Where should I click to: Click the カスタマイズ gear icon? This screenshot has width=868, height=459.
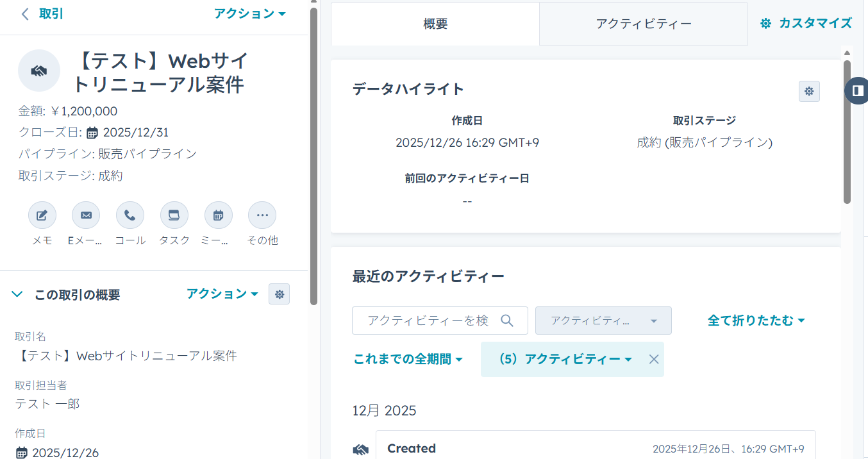[x=765, y=23]
